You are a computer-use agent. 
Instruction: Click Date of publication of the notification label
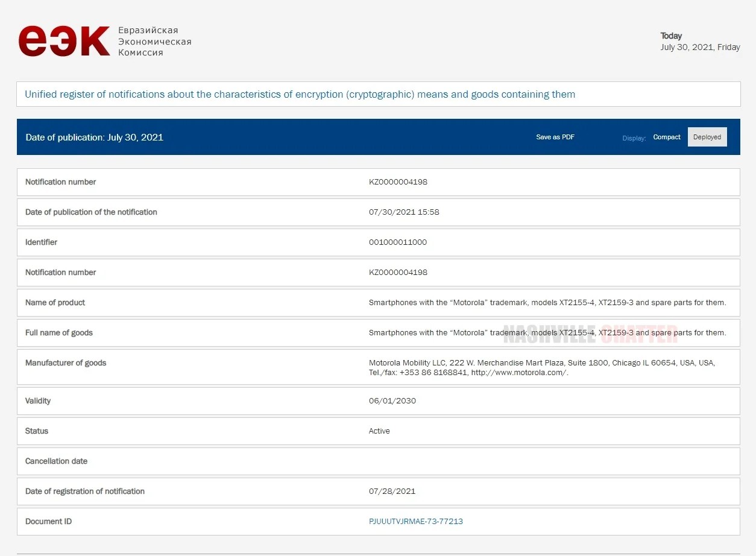pos(91,212)
